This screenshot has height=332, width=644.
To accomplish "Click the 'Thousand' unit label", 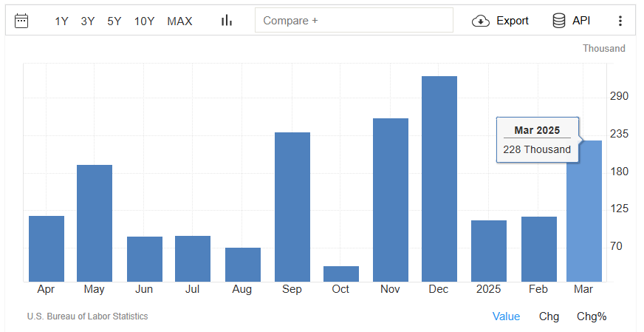I will (x=604, y=48).
